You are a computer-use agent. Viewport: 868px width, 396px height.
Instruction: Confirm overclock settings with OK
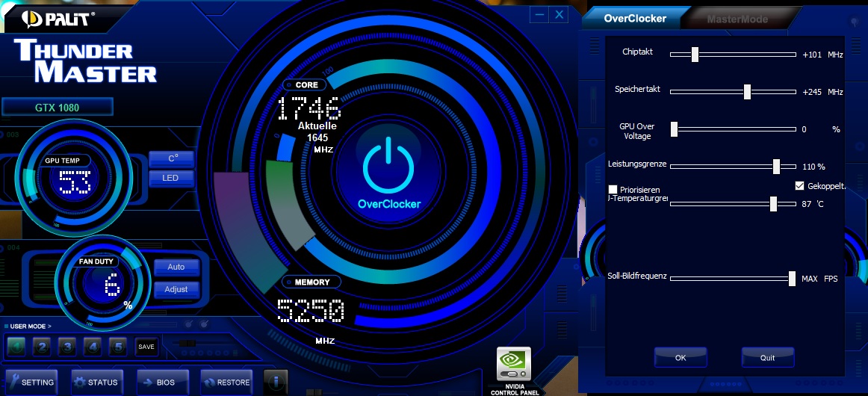coord(681,357)
